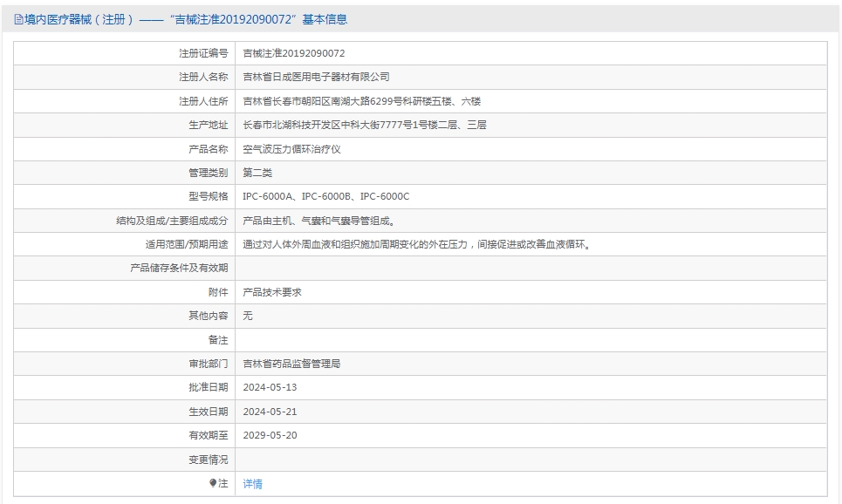Click the lightbulb note icon beside 注
The image size is (842, 504).
(x=213, y=483)
